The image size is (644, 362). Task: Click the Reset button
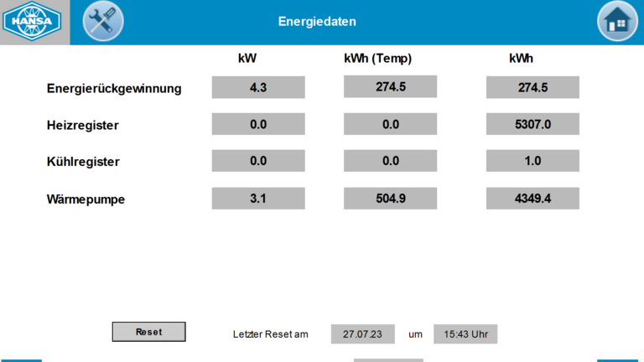coord(148,332)
